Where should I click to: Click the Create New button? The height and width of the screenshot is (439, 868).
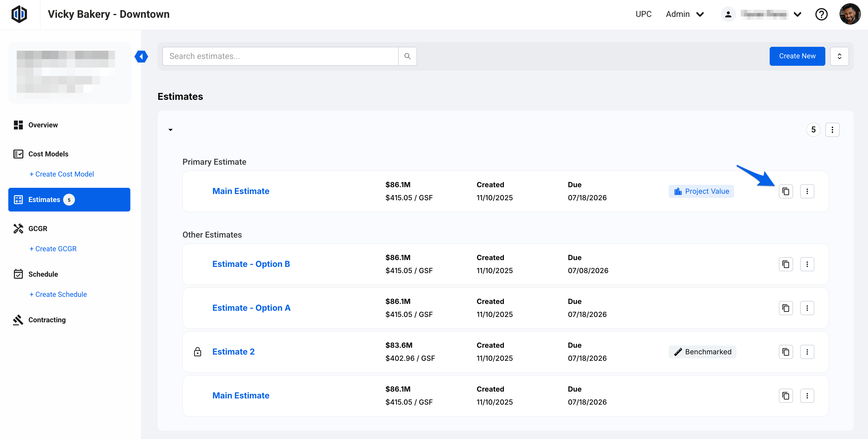[797, 56]
